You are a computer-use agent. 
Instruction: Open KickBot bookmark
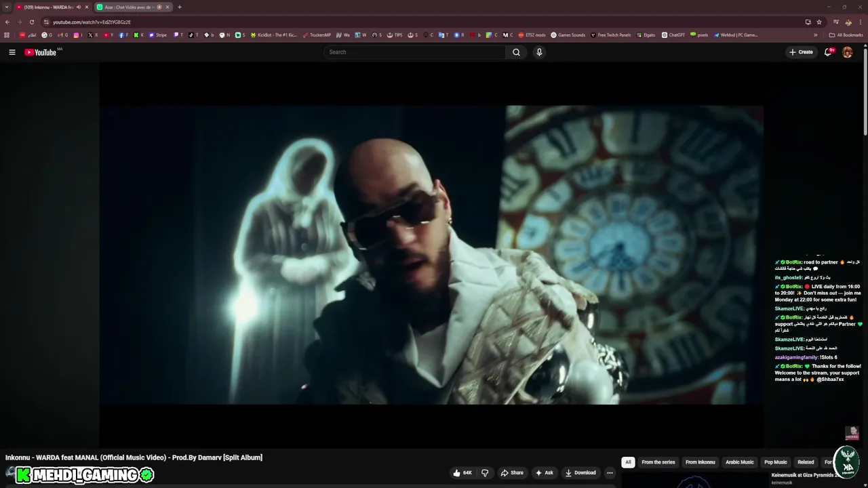coord(273,35)
